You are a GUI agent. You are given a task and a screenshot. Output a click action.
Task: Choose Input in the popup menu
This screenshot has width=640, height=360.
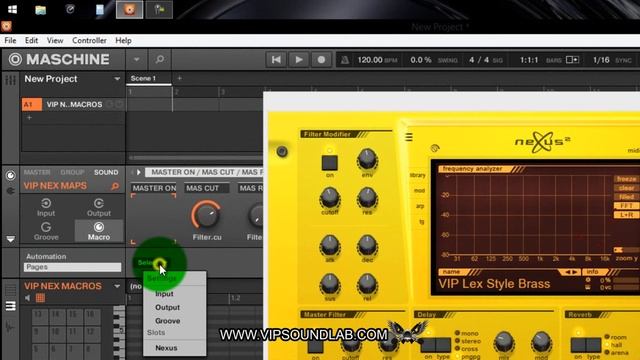pos(164,294)
